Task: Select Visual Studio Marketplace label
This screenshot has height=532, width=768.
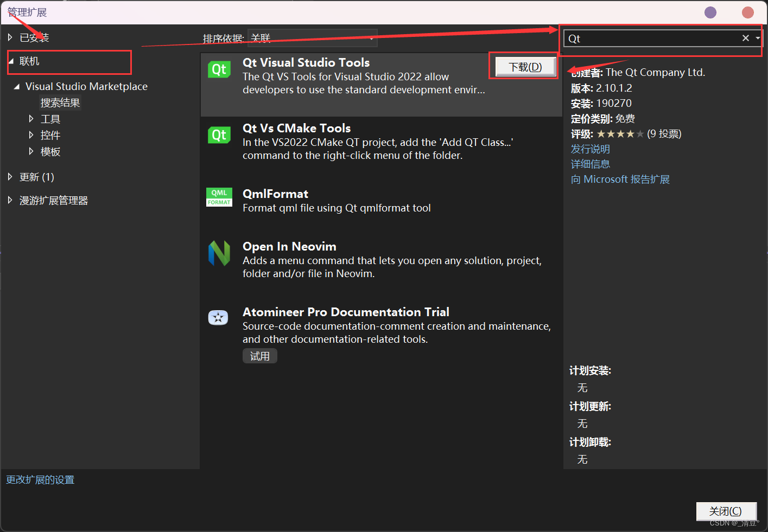Action: coord(86,86)
